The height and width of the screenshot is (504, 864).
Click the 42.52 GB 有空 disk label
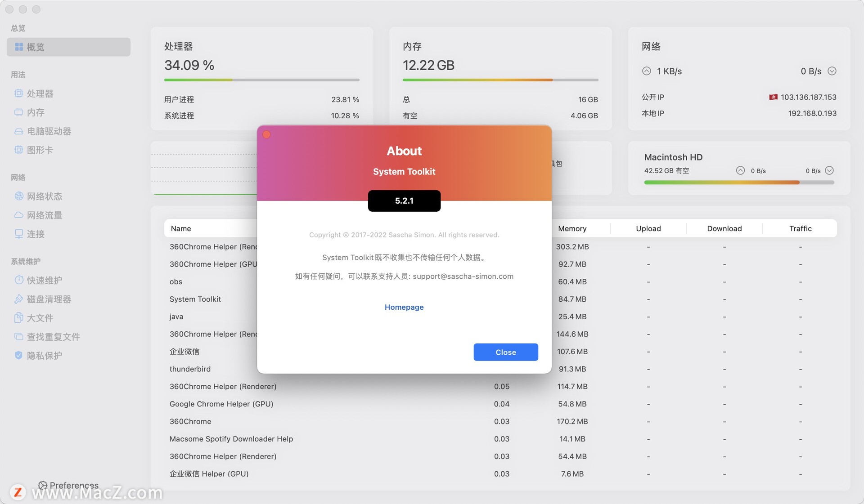(666, 170)
